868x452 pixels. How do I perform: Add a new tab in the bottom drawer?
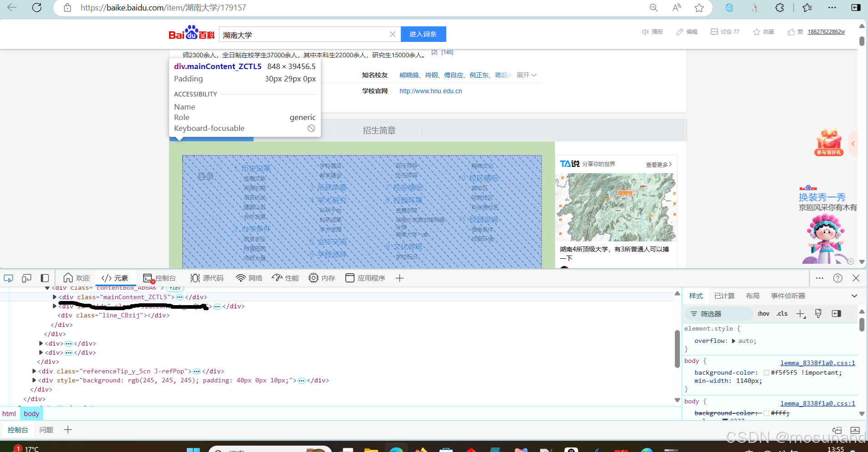68,430
